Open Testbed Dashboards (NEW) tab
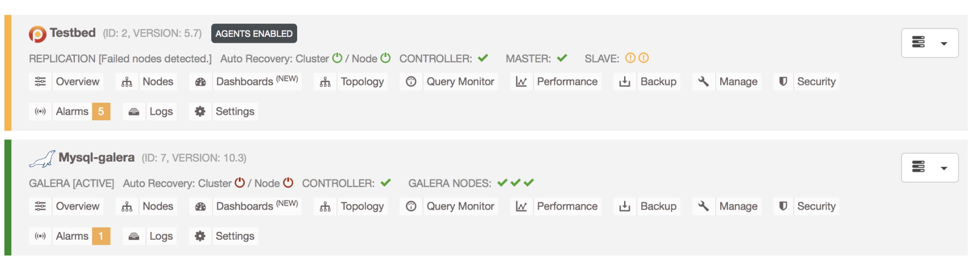The image size is (980, 275). (246, 82)
